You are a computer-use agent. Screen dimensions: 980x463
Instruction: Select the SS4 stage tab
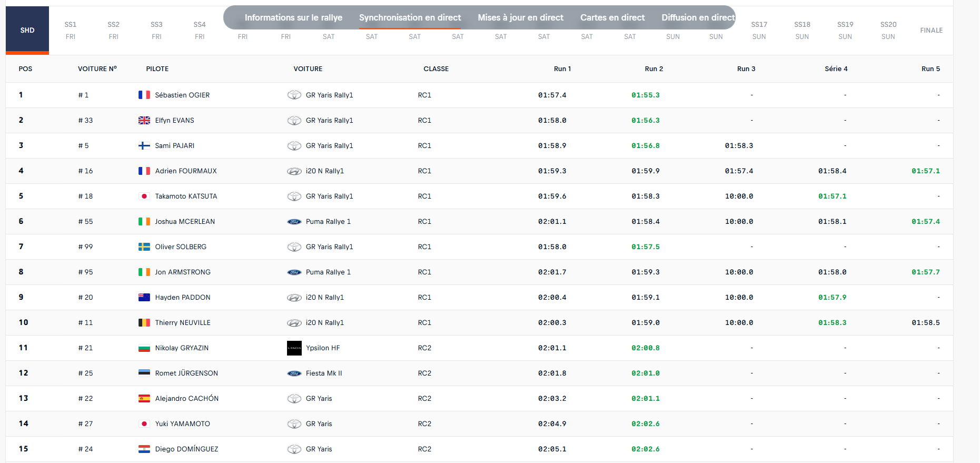click(x=200, y=30)
